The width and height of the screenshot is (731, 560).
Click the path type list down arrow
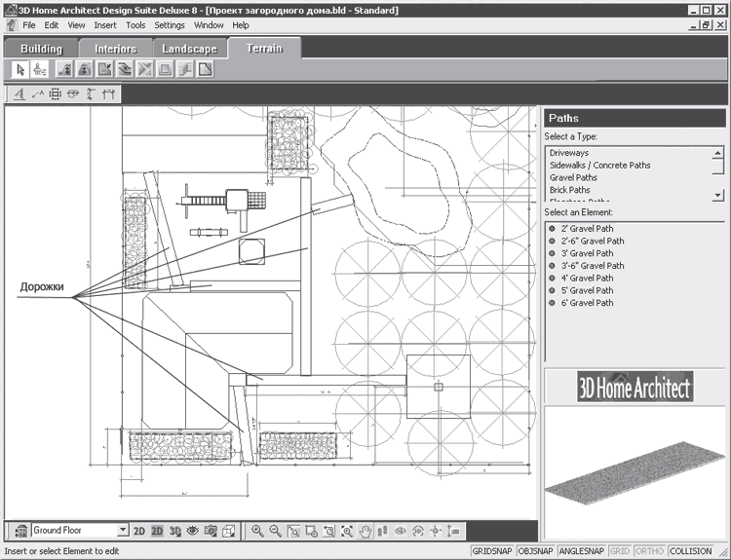(718, 195)
